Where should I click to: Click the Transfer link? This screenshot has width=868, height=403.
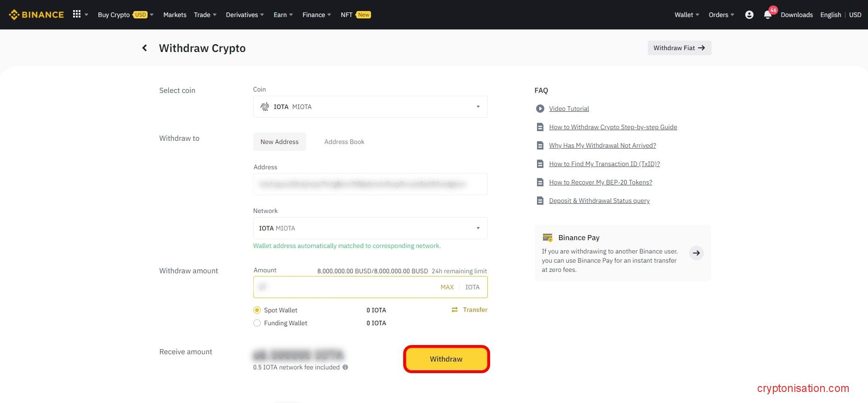click(475, 310)
